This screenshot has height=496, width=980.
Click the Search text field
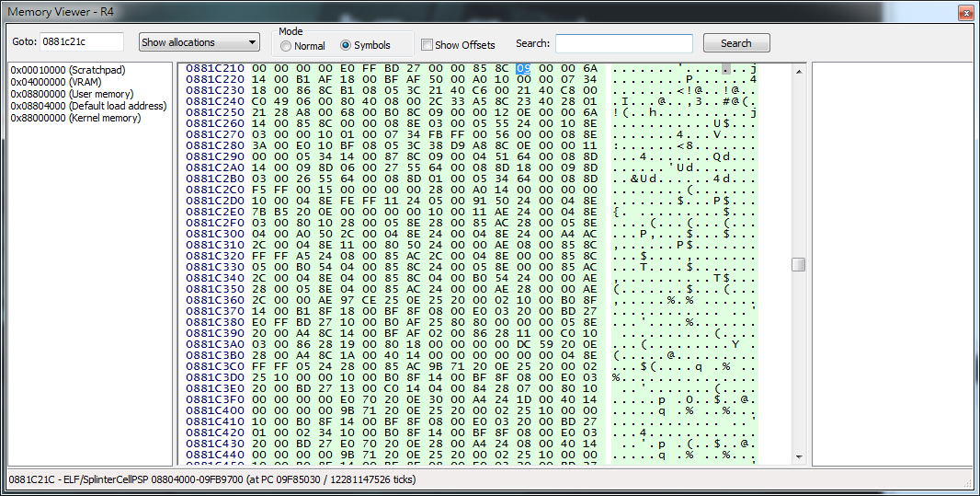[623, 43]
